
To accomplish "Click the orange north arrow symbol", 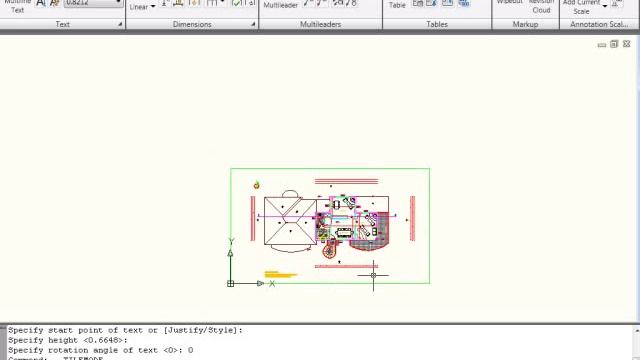I will pos(256,185).
